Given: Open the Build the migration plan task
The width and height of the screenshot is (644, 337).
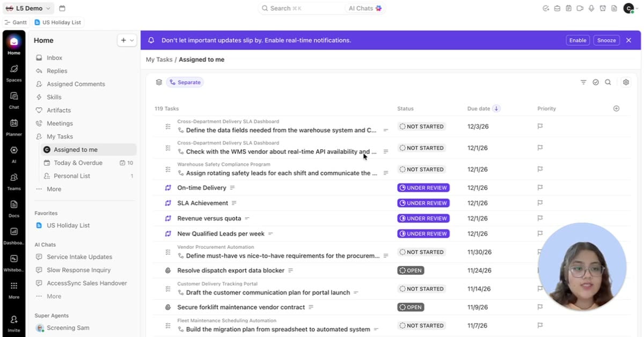Looking at the screenshot, I should pyautogui.click(x=278, y=329).
